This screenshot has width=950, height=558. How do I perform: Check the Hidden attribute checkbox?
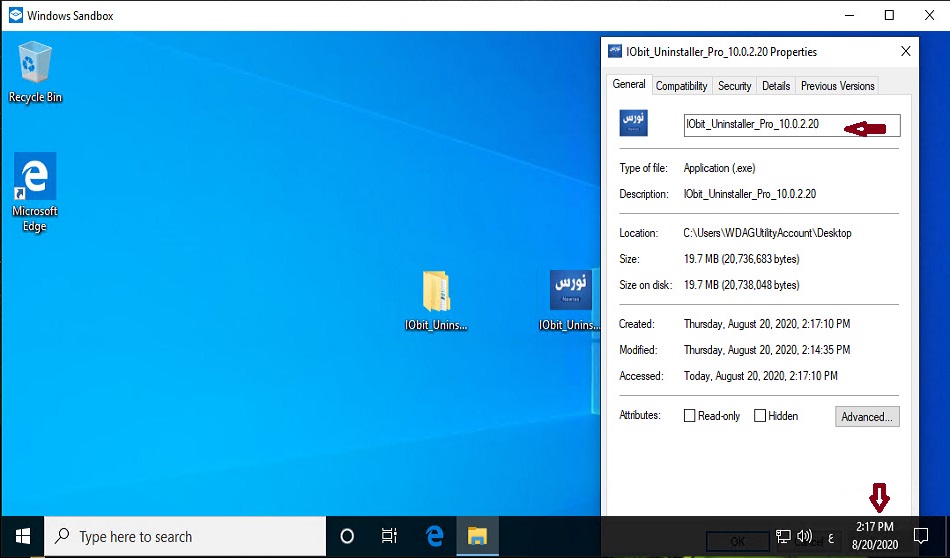(x=760, y=416)
